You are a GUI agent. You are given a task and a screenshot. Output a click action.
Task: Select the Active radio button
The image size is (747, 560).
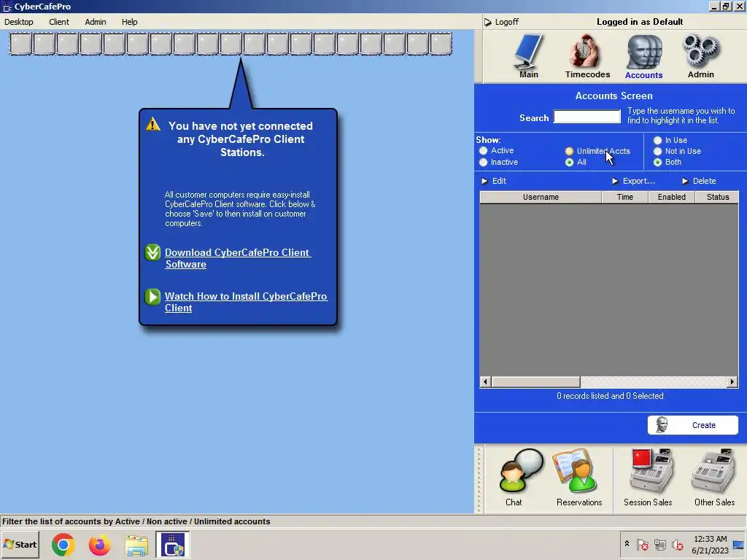[x=484, y=150]
